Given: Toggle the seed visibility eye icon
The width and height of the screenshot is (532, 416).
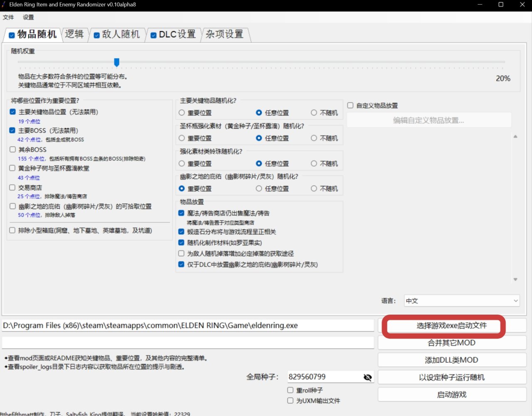Looking at the screenshot, I should pyautogui.click(x=367, y=377).
